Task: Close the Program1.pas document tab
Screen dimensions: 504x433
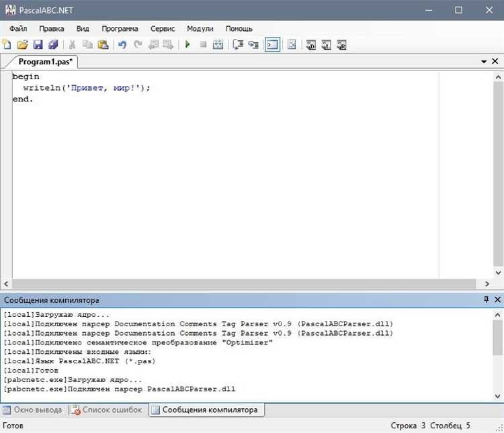Action: [x=496, y=61]
